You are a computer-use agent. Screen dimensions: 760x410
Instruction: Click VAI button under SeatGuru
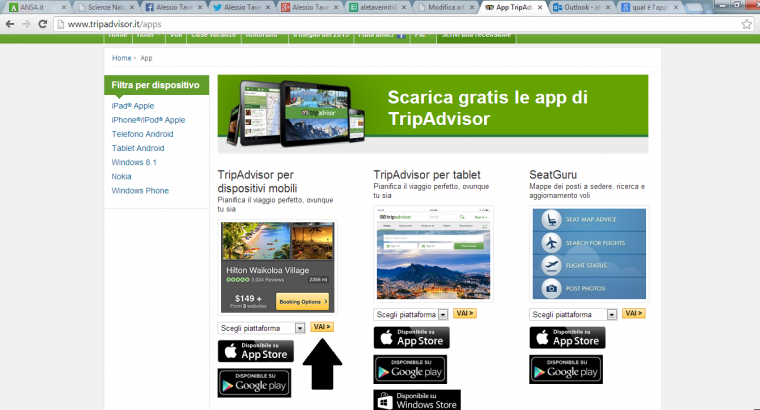[633, 314]
